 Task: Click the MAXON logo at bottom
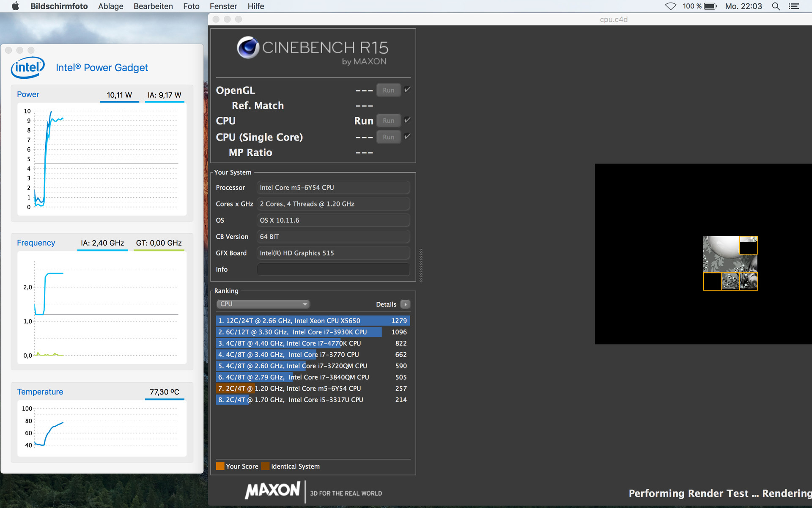pos(273,491)
